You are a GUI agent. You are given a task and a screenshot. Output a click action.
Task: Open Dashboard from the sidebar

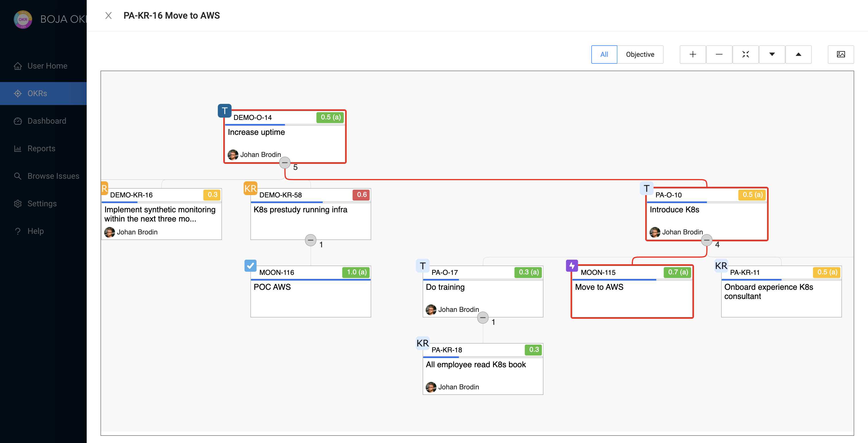46,121
